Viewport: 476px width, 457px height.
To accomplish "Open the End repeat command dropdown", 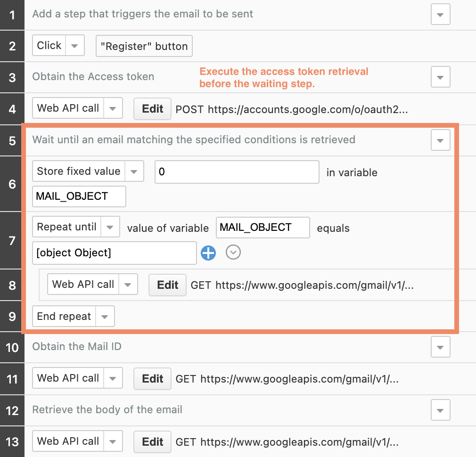I will 105,316.
